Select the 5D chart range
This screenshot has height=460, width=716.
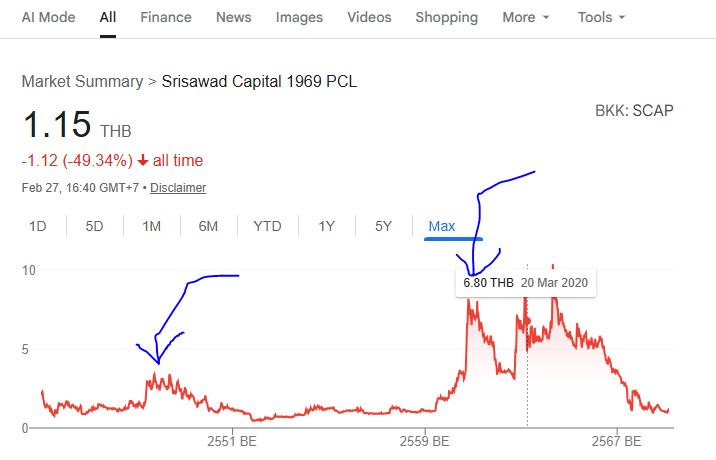point(94,226)
